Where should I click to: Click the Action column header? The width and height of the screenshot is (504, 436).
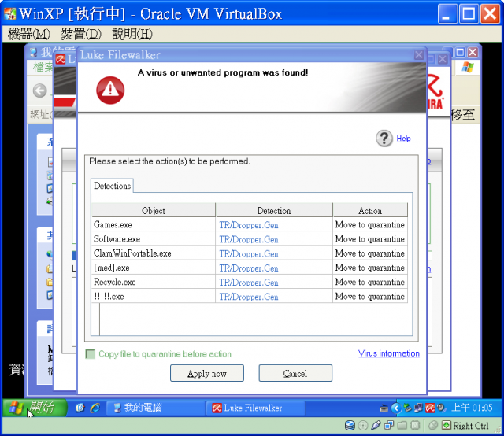point(370,210)
